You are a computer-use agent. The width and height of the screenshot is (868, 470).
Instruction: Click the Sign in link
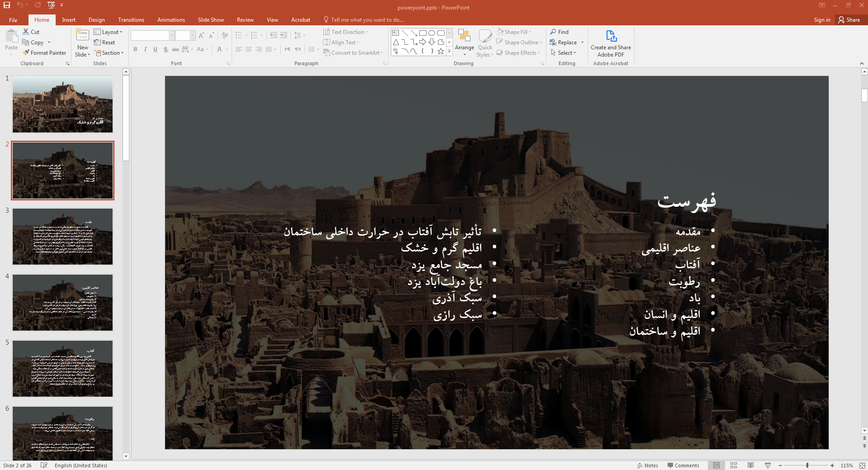821,20
